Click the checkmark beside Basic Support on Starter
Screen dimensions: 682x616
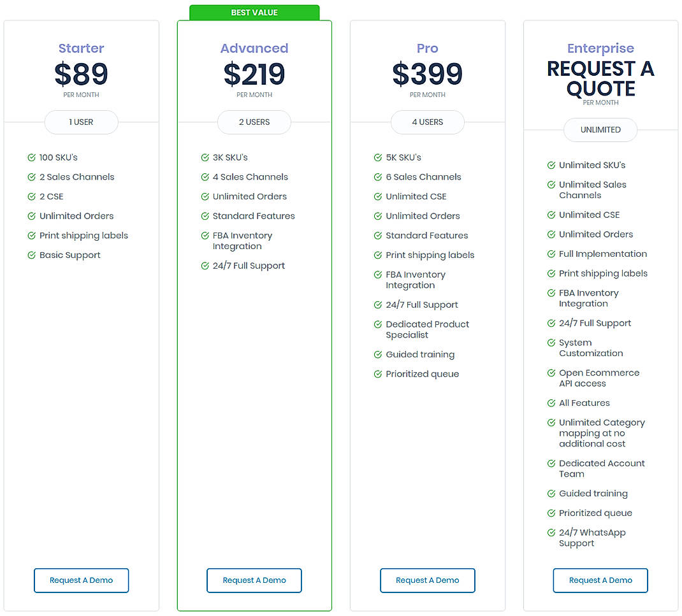pyautogui.click(x=31, y=255)
